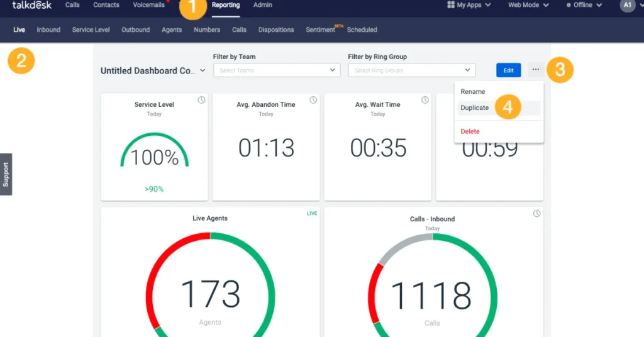Open the Service Level report tab
Image resolution: width=644 pixels, height=337 pixels.
pos(91,30)
